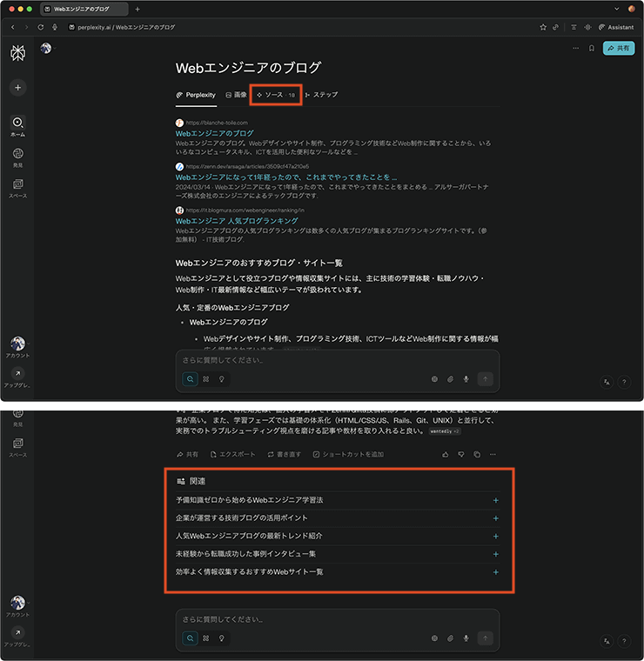
Task: Expand 効率よく情報収集するおすすめWebサイト一覧 with plus
Action: [x=495, y=572]
